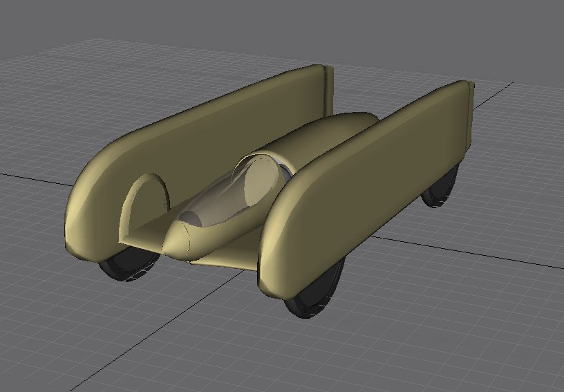The image size is (564, 392).
Task: Pick the rear wheel behind the right pontoon
Action: (x=442, y=188)
